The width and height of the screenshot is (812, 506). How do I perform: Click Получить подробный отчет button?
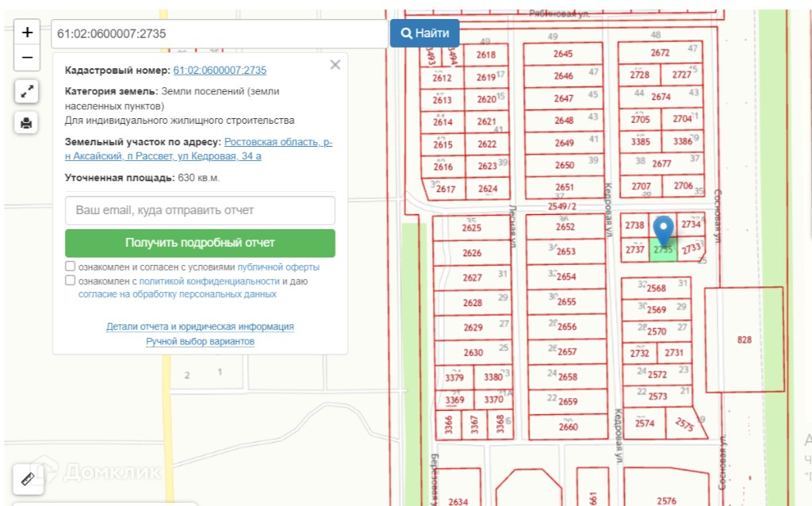coord(200,243)
